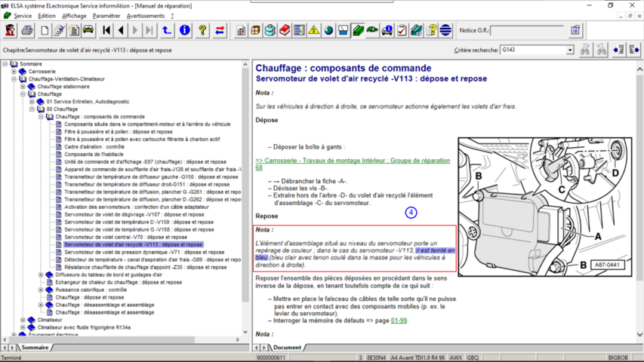Click the multicolored lines list icon

[300, 30]
